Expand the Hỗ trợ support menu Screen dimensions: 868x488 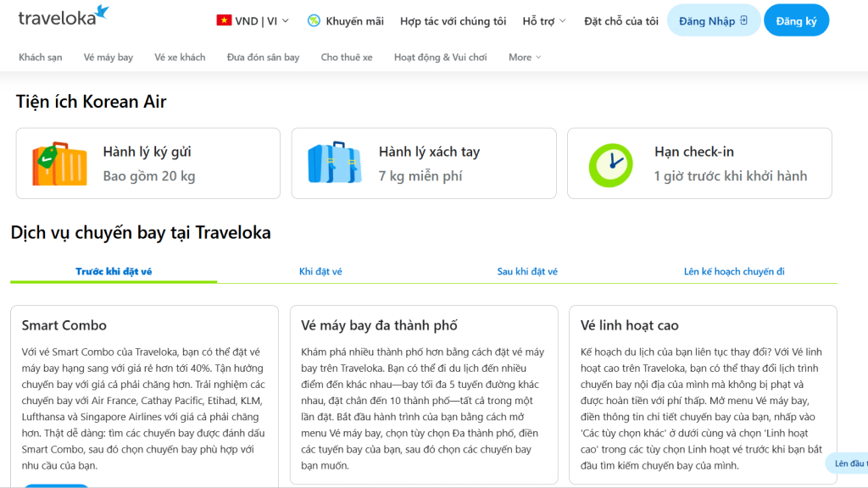point(544,21)
